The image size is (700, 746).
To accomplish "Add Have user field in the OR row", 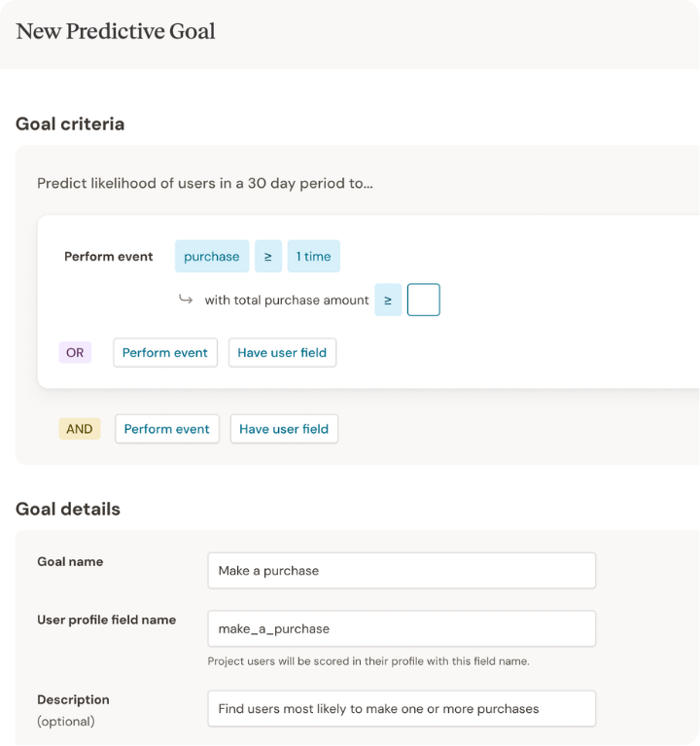I will point(282,352).
